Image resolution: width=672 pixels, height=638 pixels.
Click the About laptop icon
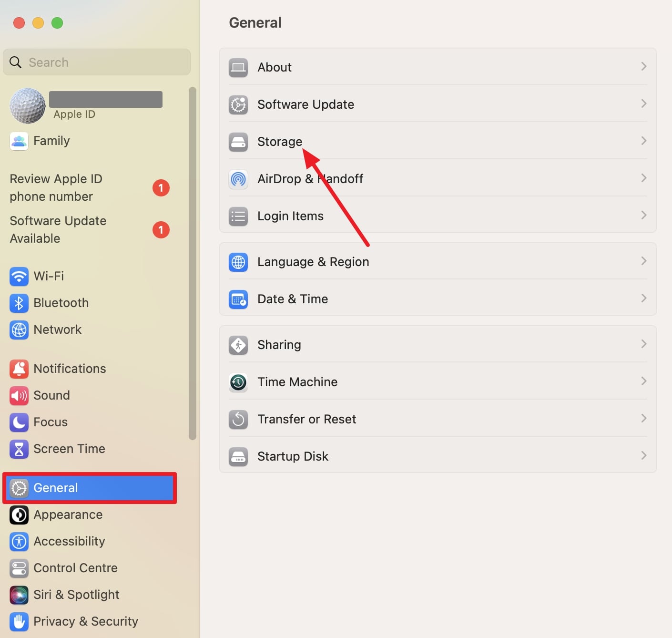pyautogui.click(x=238, y=67)
